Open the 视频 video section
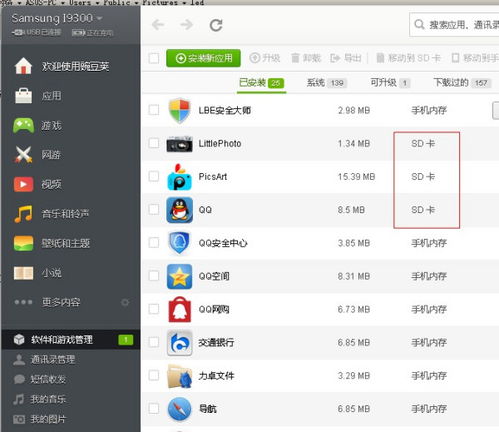 [38, 184]
